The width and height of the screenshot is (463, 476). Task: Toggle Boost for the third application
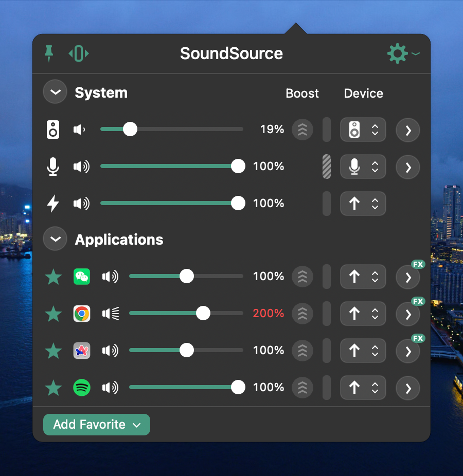[302, 351]
